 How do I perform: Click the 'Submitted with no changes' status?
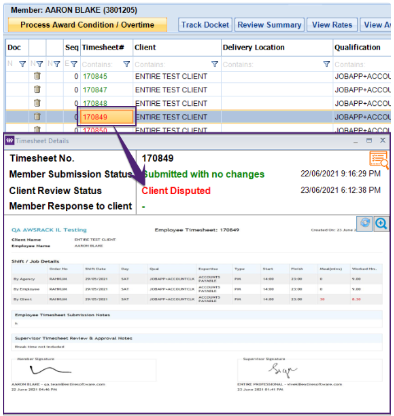(203, 174)
